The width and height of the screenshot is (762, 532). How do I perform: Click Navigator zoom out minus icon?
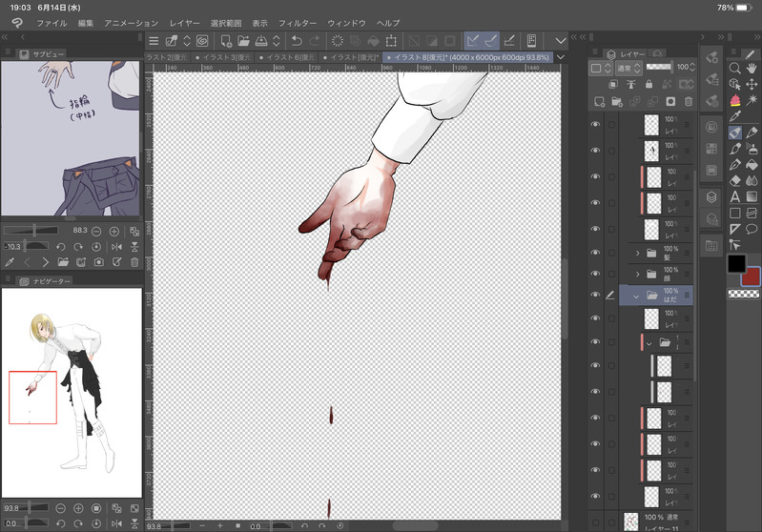60,509
